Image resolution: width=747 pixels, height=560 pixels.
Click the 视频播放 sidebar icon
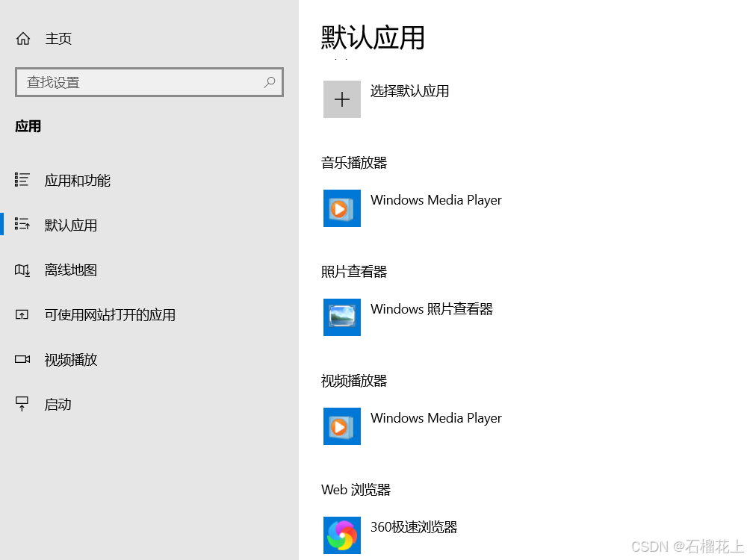[x=22, y=359]
